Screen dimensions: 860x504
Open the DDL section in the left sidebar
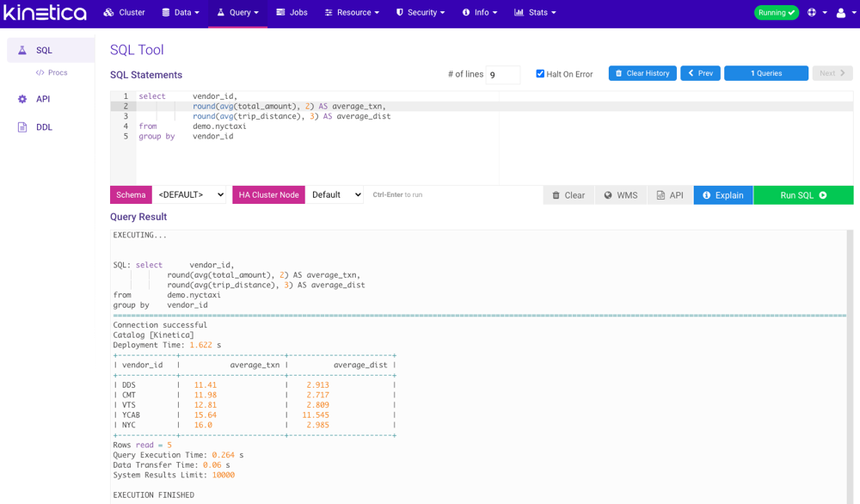(x=22, y=126)
